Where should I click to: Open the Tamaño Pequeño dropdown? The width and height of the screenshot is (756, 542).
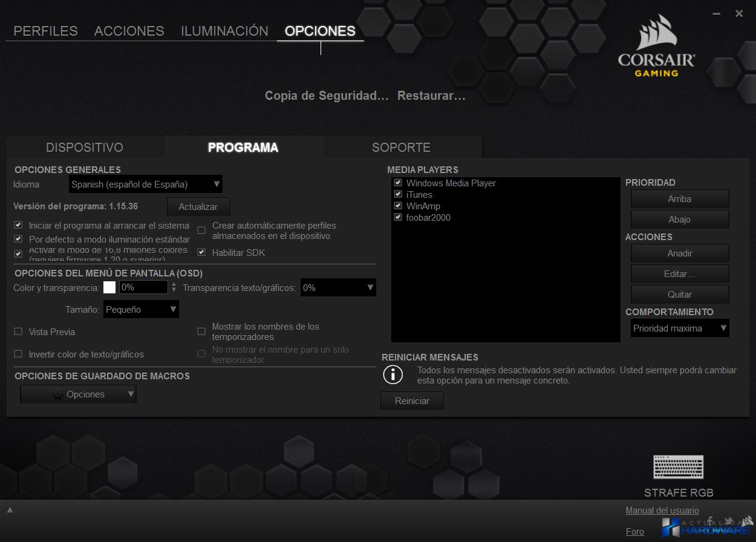pos(141,309)
